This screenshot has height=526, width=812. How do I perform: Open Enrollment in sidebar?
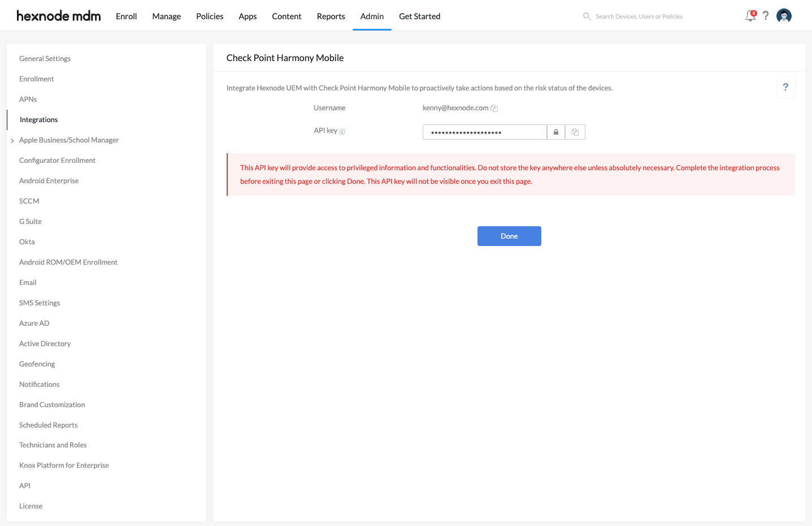pyautogui.click(x=37, y=79)
